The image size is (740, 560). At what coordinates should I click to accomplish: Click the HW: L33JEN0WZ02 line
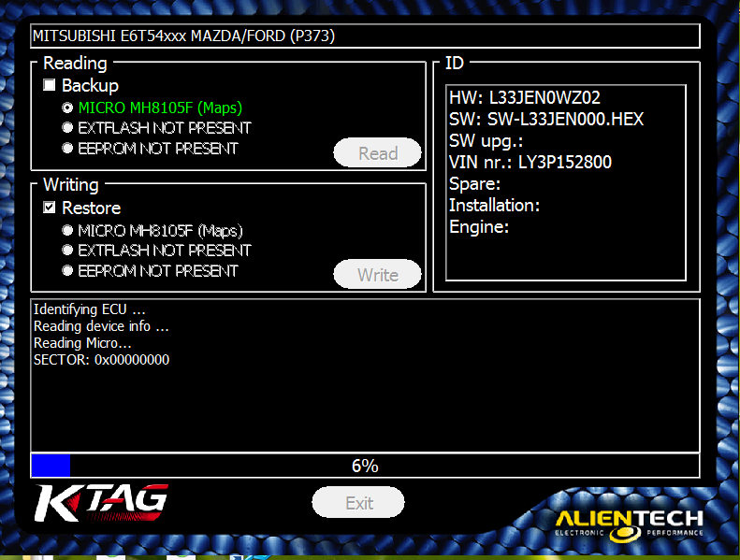click(x=524, y=97)
